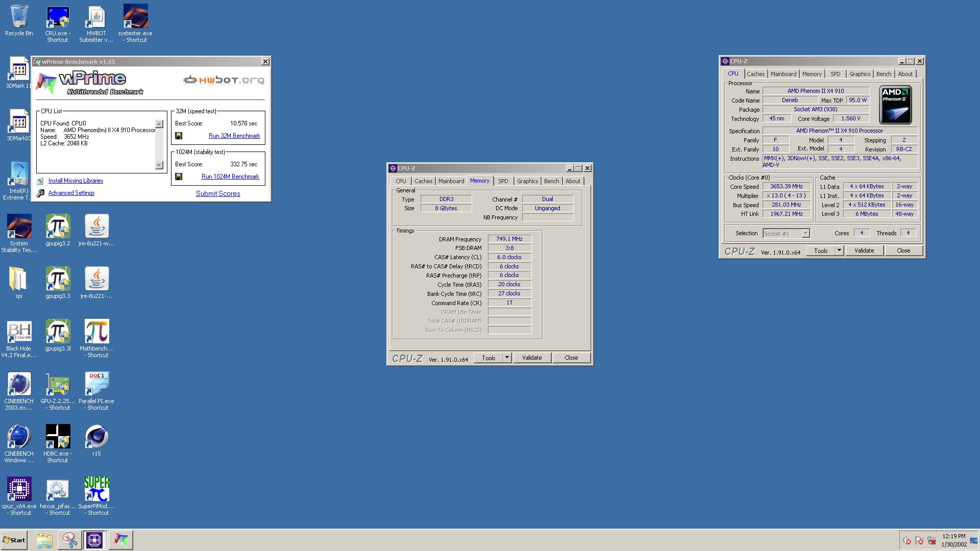Screen dimensions: 980x551
Task: Open file explorer from the taskbar
Action: point(44,540)
